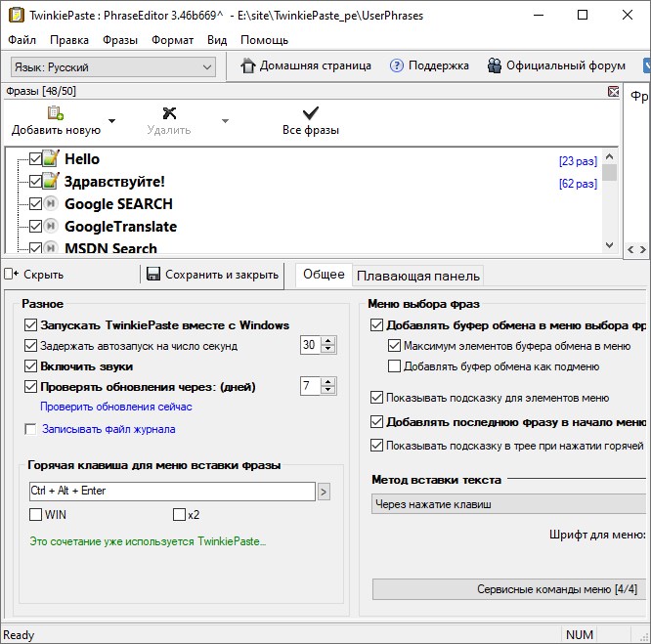Open the Правка menu
651x644 pixels.
tap(69, 40)
